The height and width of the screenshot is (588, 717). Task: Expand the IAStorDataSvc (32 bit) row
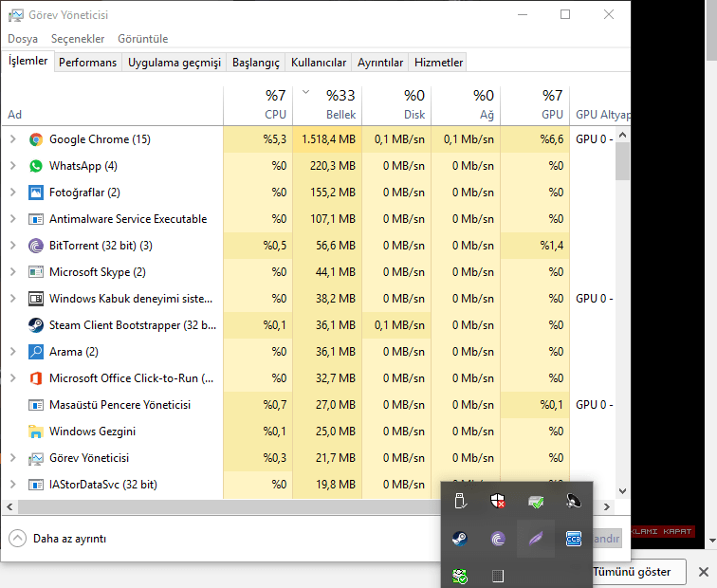coord(13,484)
